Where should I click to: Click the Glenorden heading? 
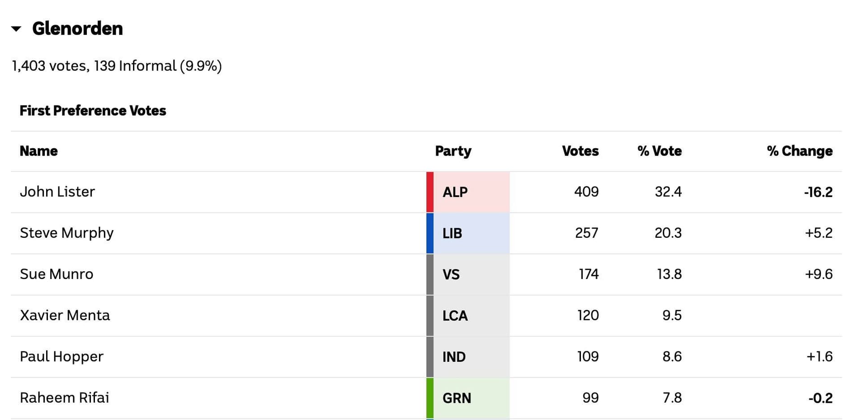(77, 28)
